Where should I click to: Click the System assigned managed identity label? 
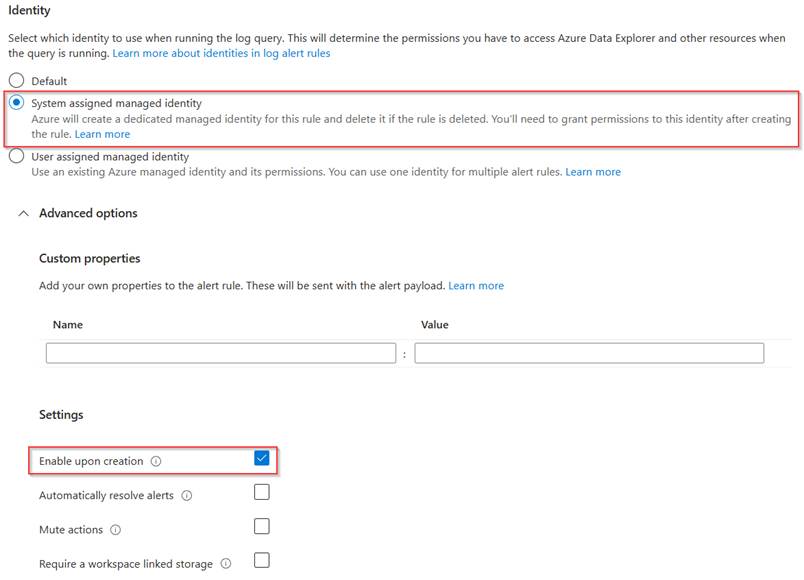tap(116, 103)
